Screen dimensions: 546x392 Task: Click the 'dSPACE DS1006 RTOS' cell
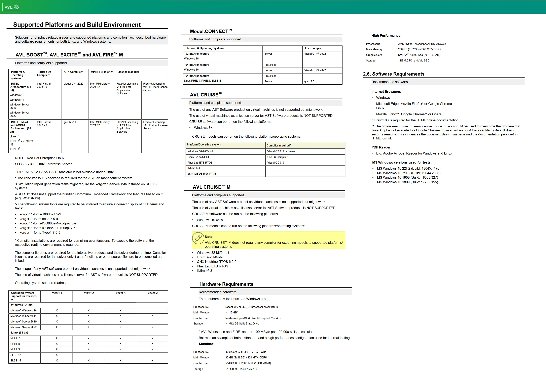(202, 174)
